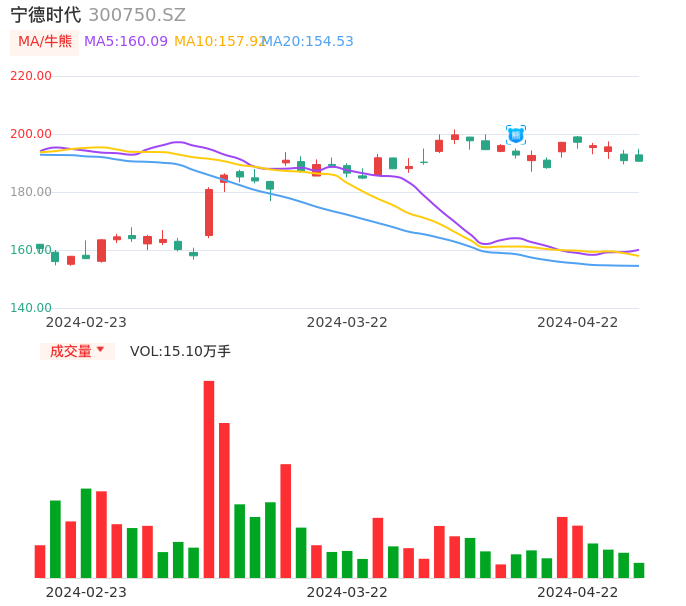
Task: Click the 180.00 price axis label
Action: pos(31,192)
